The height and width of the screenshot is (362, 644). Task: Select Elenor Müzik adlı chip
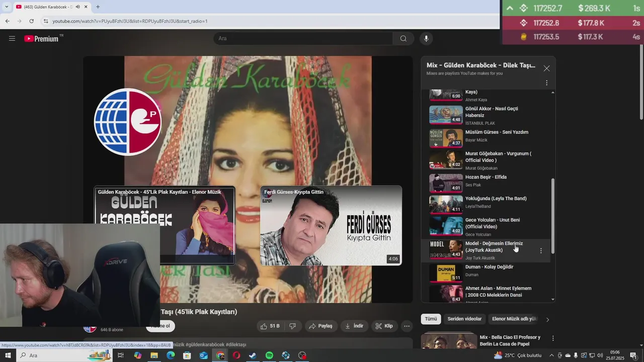click(514, 319)
